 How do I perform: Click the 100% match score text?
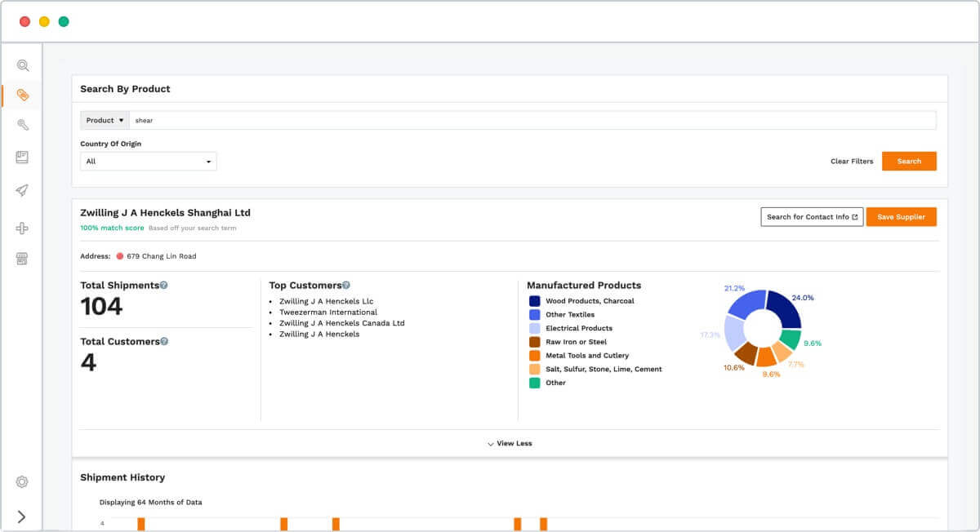[x=112, y=228]
